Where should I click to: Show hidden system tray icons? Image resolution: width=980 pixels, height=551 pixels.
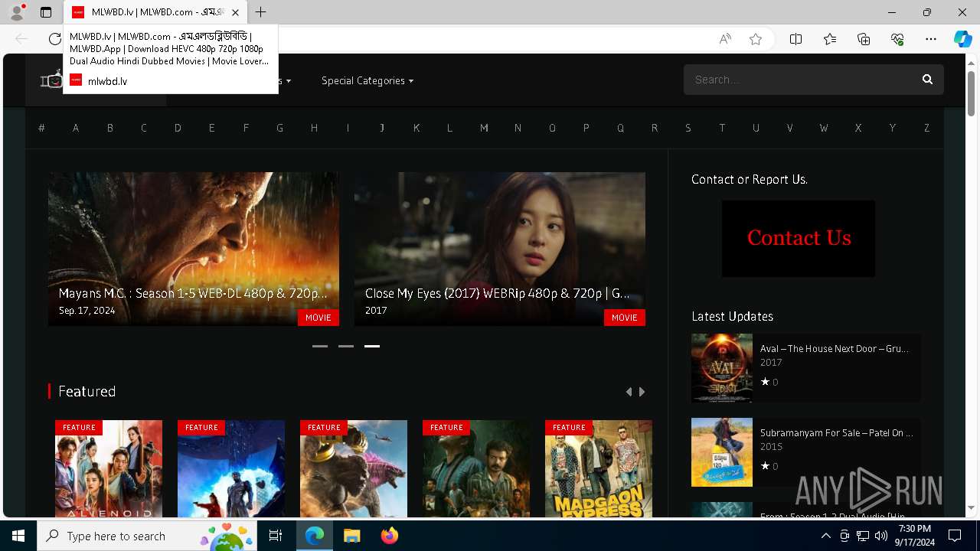[825, 536]
